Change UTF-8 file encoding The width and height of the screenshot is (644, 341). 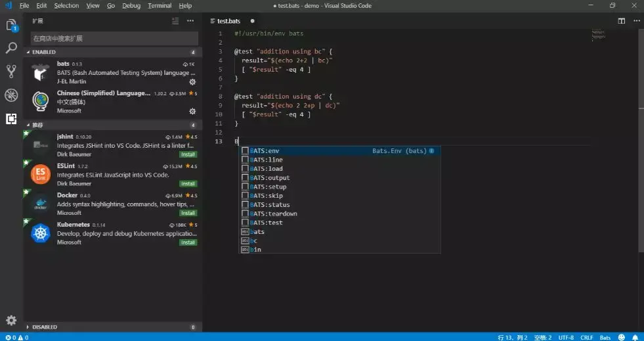tap(566, 337)
